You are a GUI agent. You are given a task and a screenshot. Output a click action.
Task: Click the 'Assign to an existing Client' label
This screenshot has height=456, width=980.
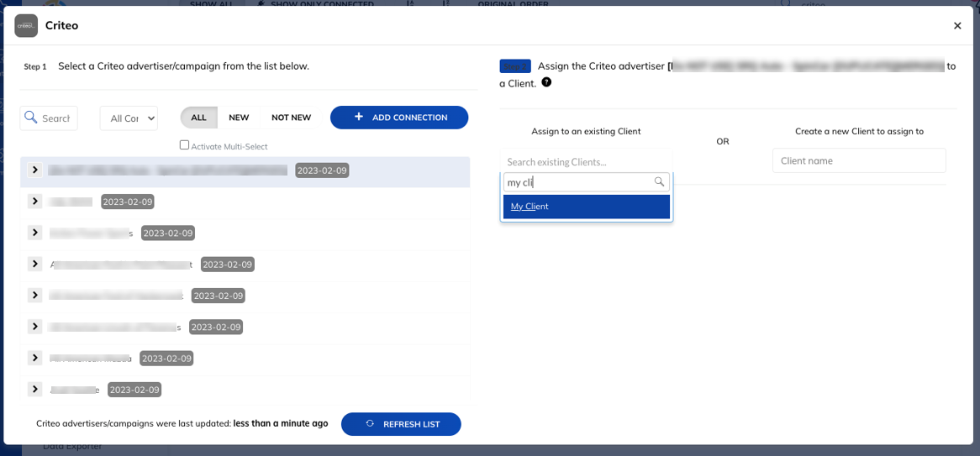click(587, 131)
